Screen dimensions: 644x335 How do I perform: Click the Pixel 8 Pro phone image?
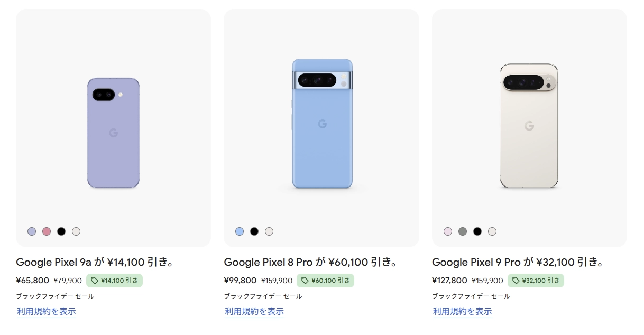pos(322,124)
